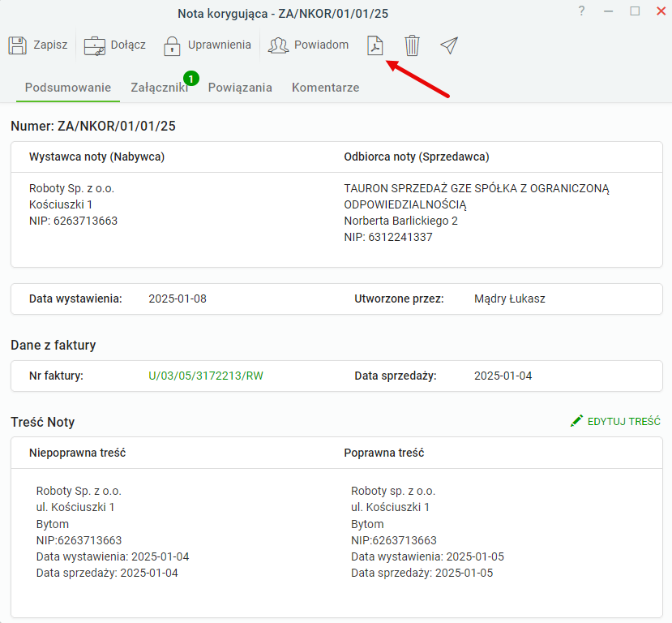Send the note with paper plane icon
The image size is (672, 623).
449,45
